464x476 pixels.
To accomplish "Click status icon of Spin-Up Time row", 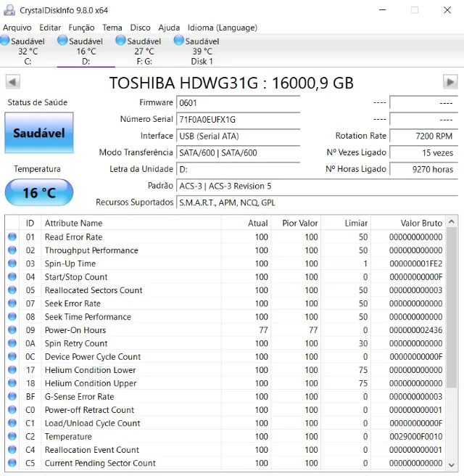I will (12, 263).
